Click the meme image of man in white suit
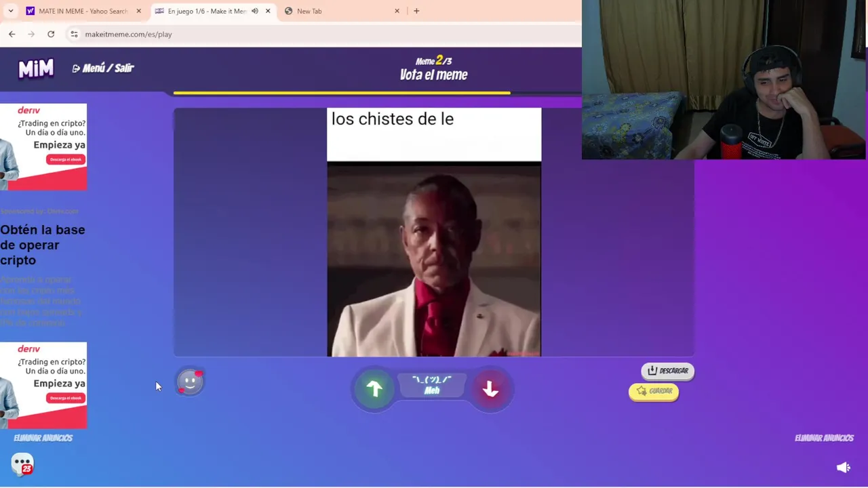Viewport: 868px width, 488px height. click(434, 259)
